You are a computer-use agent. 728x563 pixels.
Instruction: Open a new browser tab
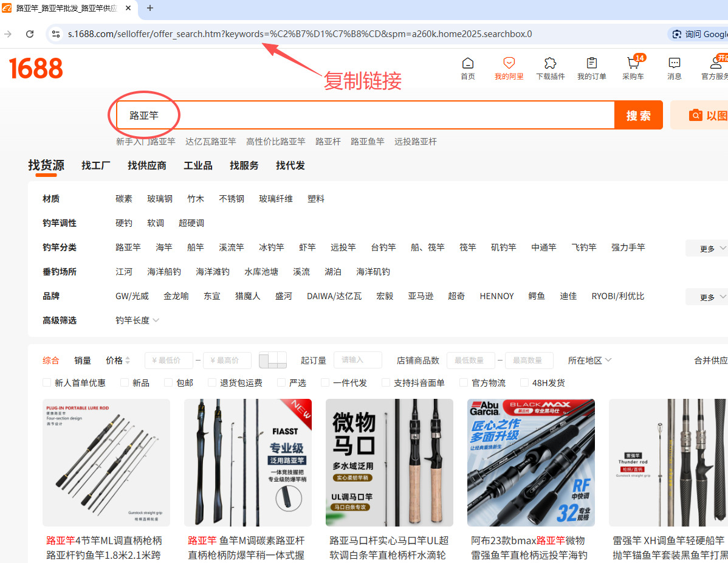tap(150, 8)
